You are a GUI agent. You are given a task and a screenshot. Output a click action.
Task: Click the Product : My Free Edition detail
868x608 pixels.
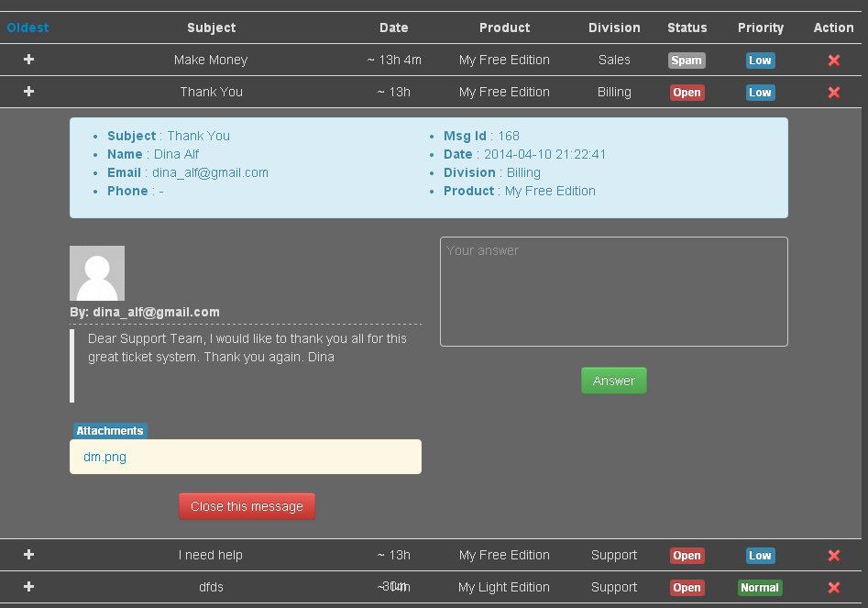click(520, 191)
